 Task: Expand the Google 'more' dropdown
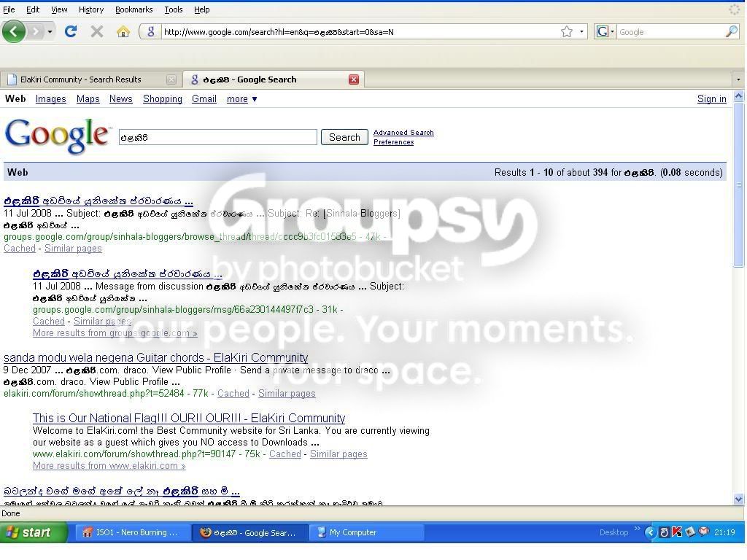pos(241,99)
